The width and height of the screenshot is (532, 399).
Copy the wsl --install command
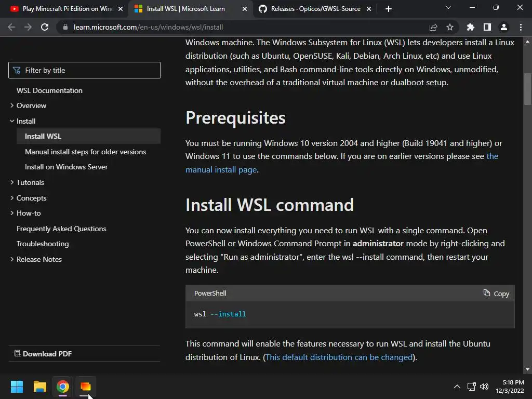496,294
